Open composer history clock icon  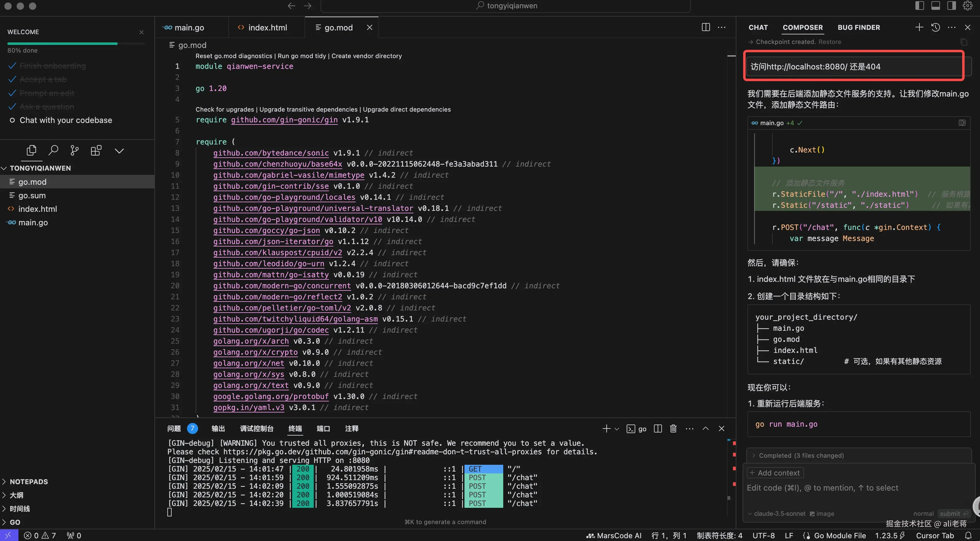(x=935, y=27)
